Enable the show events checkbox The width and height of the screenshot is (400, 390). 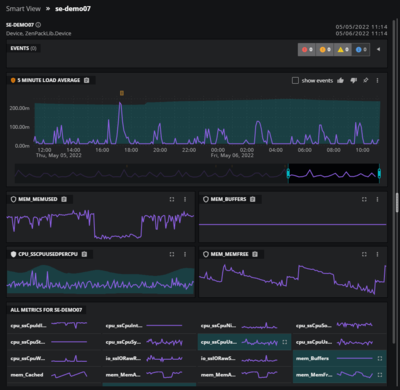click(x=295, y=80)
